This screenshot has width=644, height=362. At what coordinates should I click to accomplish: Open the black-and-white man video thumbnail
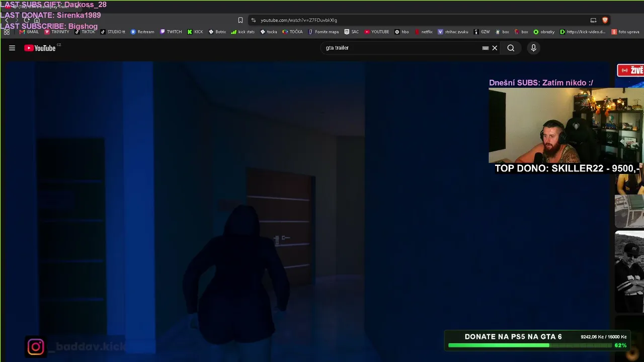tap(629, 271)
